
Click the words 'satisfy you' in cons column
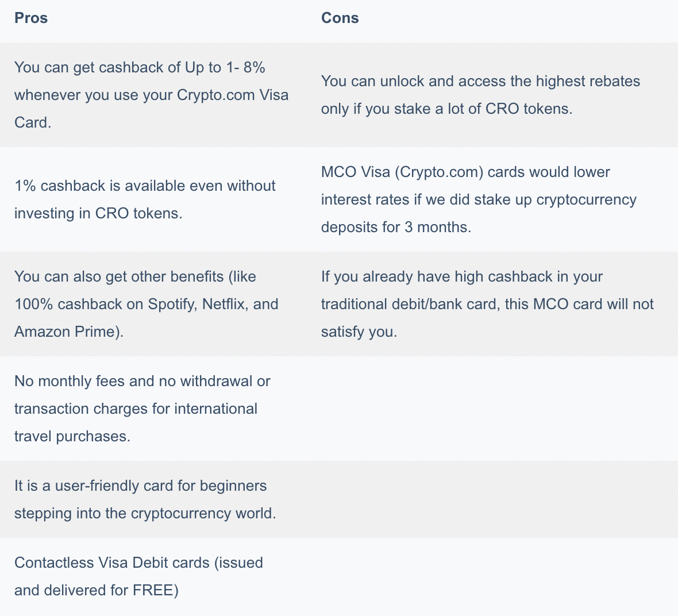click(x=359, y=332)
